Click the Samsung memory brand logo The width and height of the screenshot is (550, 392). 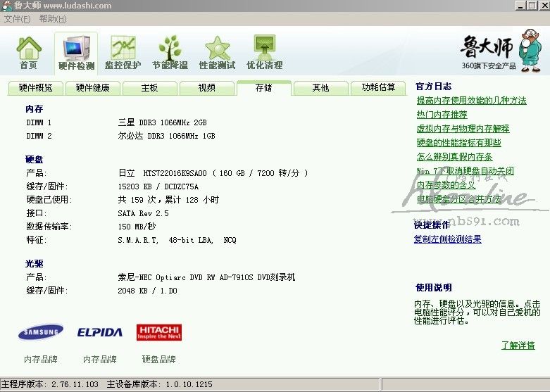41,331
